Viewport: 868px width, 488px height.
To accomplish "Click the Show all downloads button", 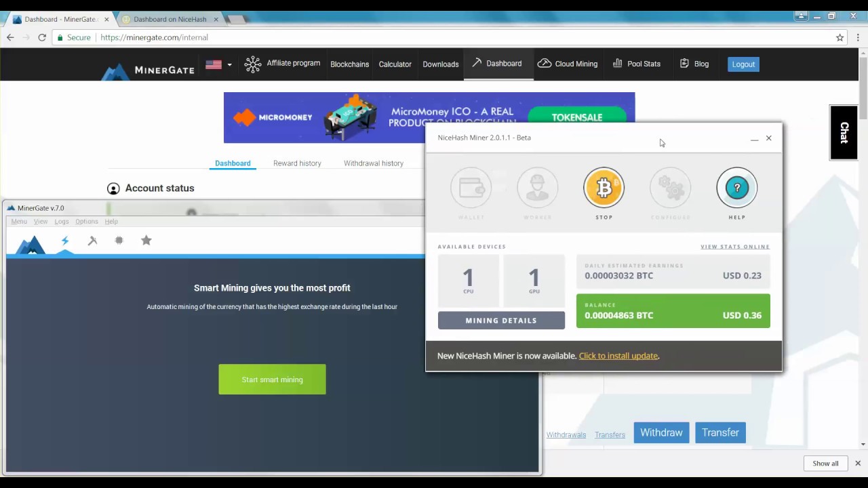I will [x=825, y=464].
